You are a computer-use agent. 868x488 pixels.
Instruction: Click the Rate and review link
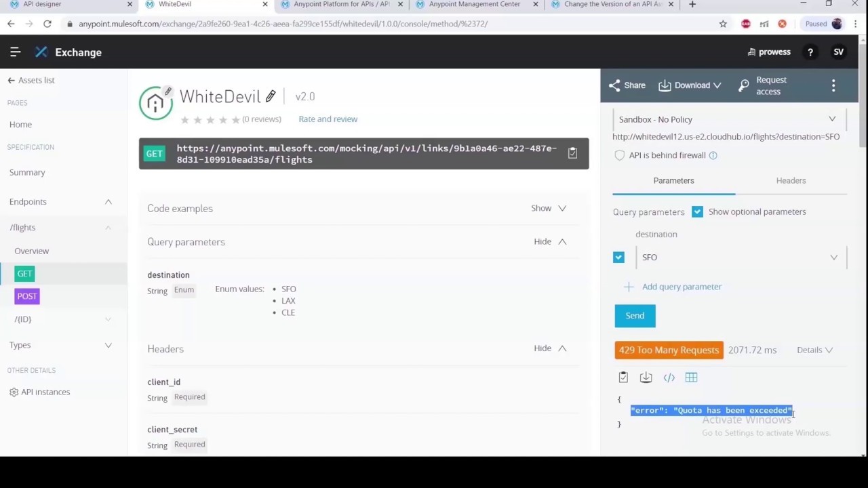[x=328, y=119]
